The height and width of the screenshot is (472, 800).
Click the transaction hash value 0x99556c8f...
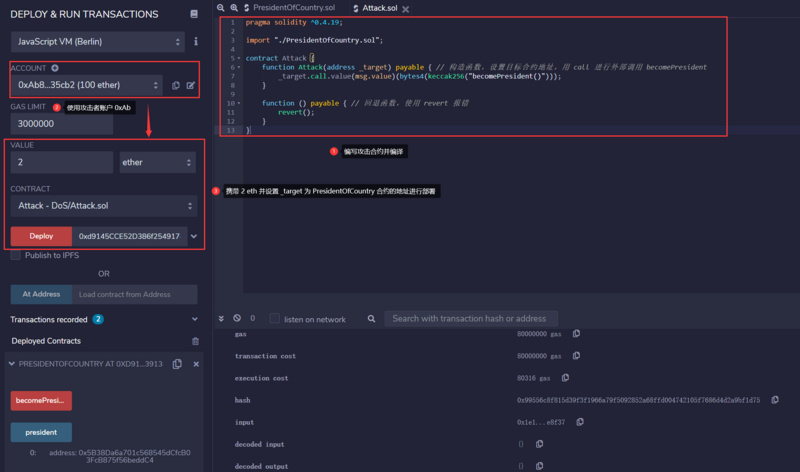tap(638, 400)
